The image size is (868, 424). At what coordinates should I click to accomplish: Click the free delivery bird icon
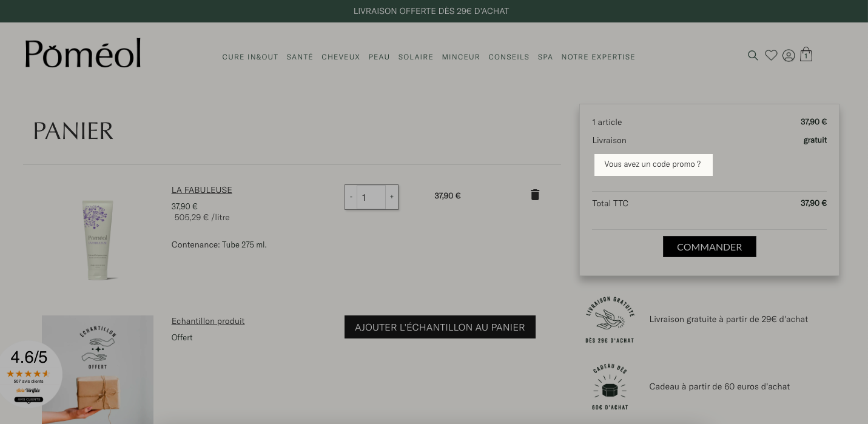click(610, 319)
